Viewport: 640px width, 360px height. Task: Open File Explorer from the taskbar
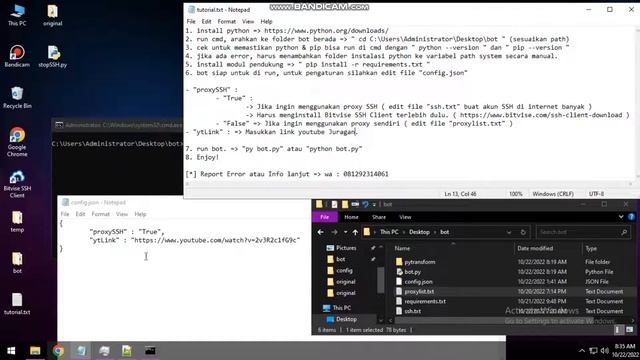35,351
